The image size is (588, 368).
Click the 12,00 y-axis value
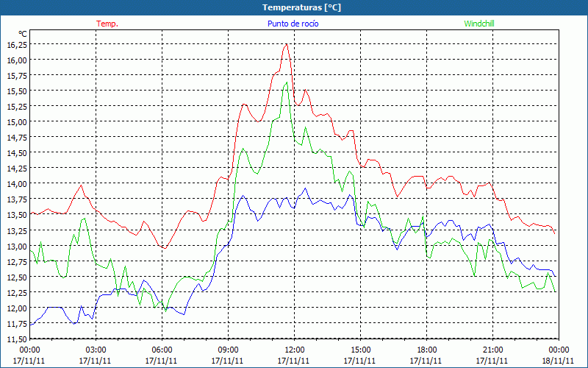[x=16, y=308]
